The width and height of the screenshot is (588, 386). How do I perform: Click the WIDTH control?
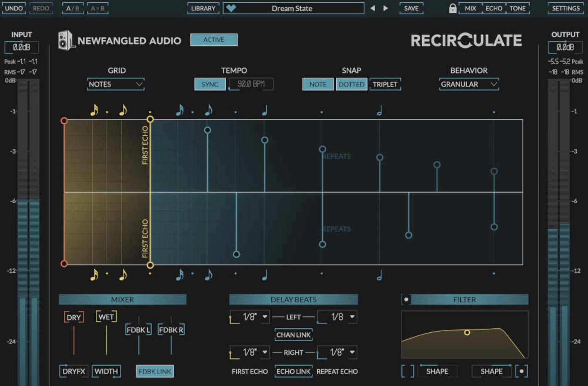tap(106, 371)
